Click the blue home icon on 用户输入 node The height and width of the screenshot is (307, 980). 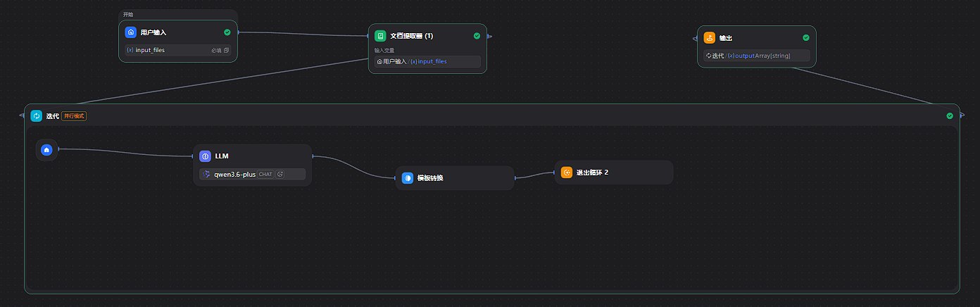point(130,32)
